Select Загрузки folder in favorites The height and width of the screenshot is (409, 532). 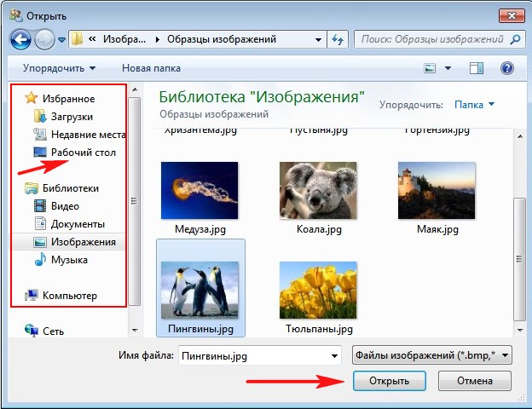pyautogui.click(x=72, y=117)
